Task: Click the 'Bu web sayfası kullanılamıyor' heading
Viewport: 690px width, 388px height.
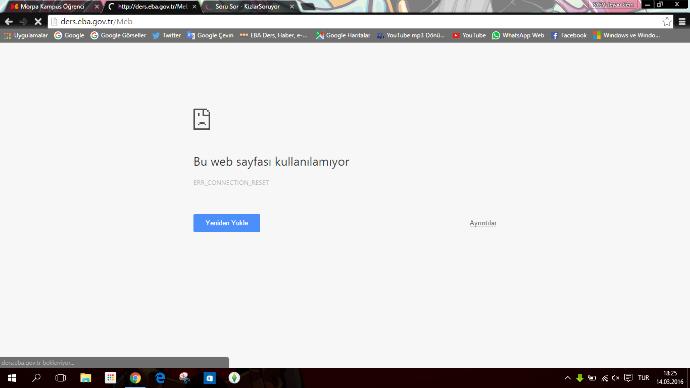Action: click(271, 162)
